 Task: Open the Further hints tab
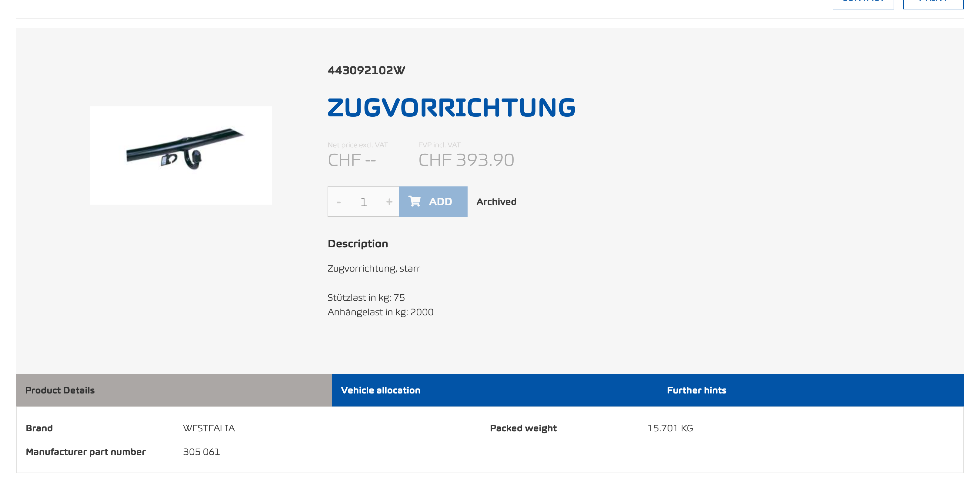(x=696, y=390)
